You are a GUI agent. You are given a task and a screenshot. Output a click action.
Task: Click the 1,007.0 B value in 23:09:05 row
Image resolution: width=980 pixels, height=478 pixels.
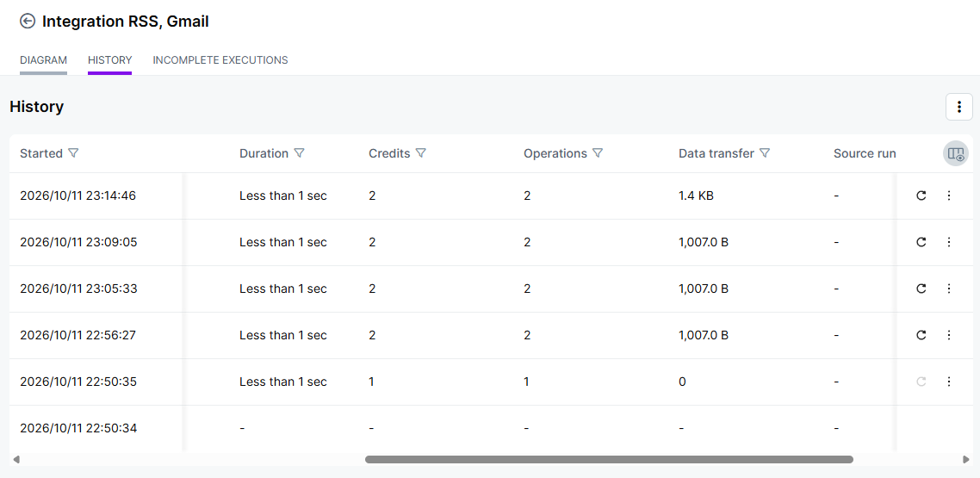point(704,242)
